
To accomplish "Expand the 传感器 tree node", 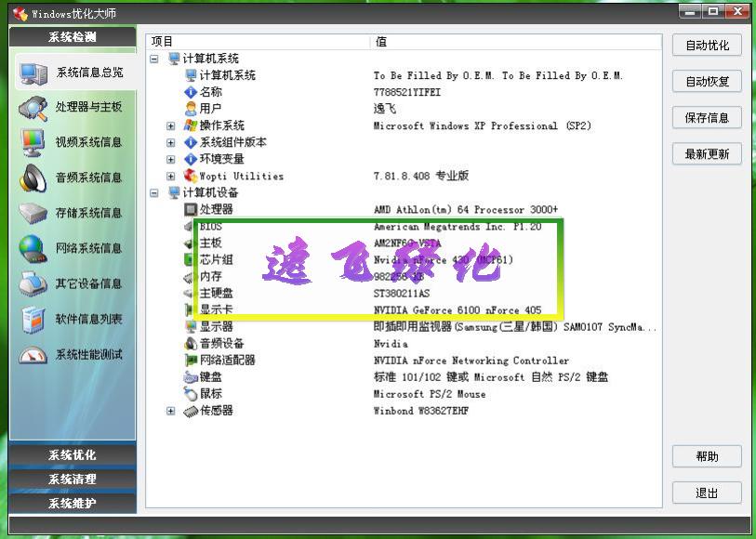I will click(171, 411).
